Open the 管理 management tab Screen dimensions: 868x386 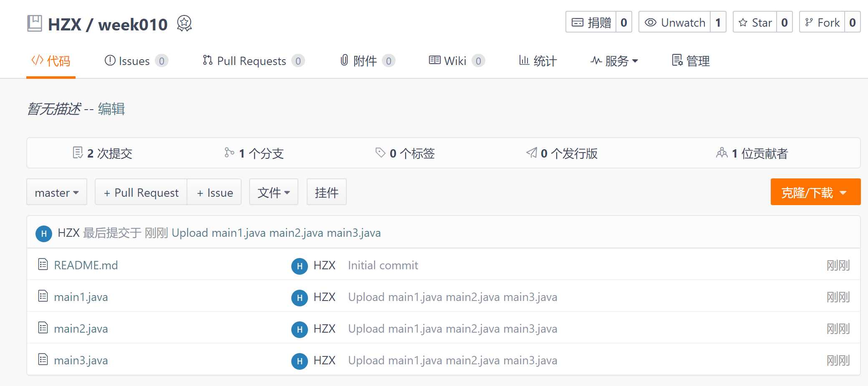pyautogui.click(x=691, y=61)
